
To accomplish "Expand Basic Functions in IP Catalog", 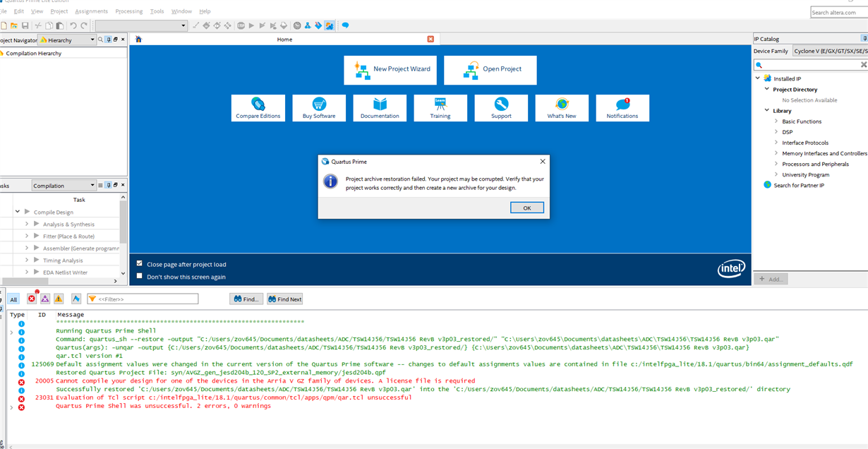I will (x=776, y=121).
